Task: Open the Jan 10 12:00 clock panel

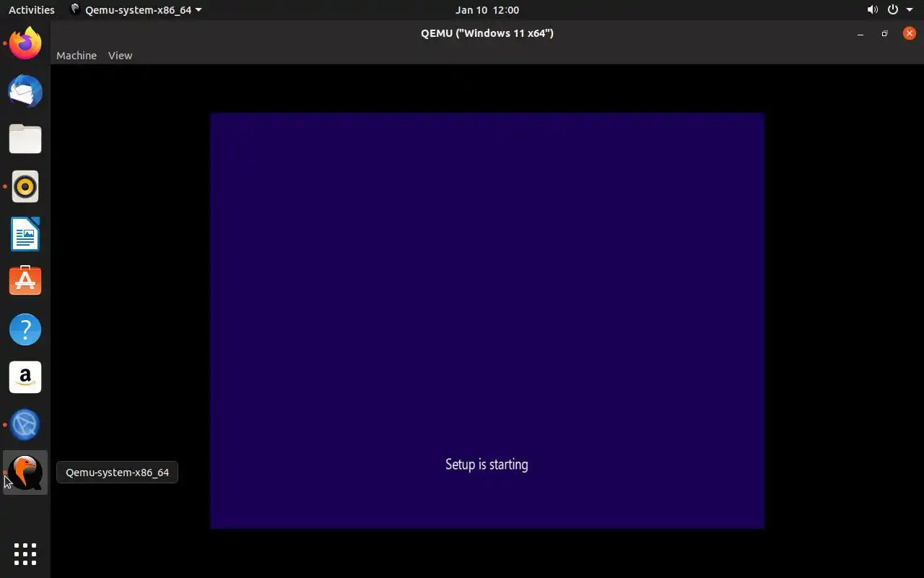Action: (x=487, y=10)
